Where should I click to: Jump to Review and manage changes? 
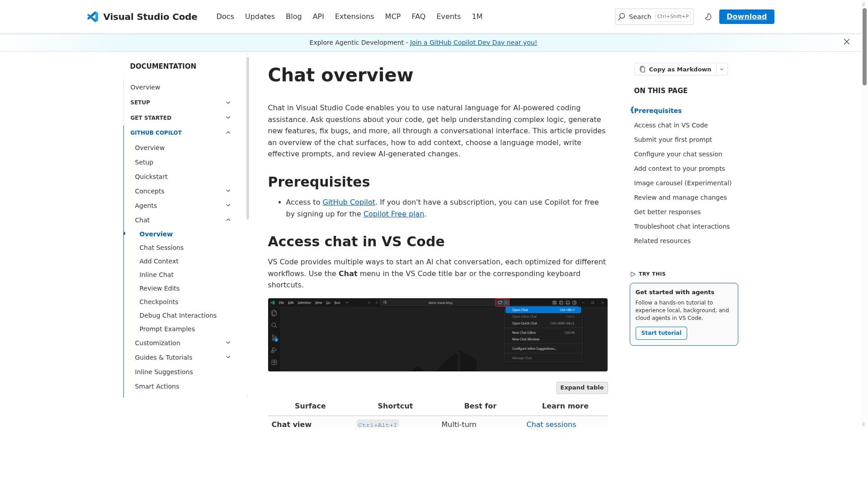680,197
